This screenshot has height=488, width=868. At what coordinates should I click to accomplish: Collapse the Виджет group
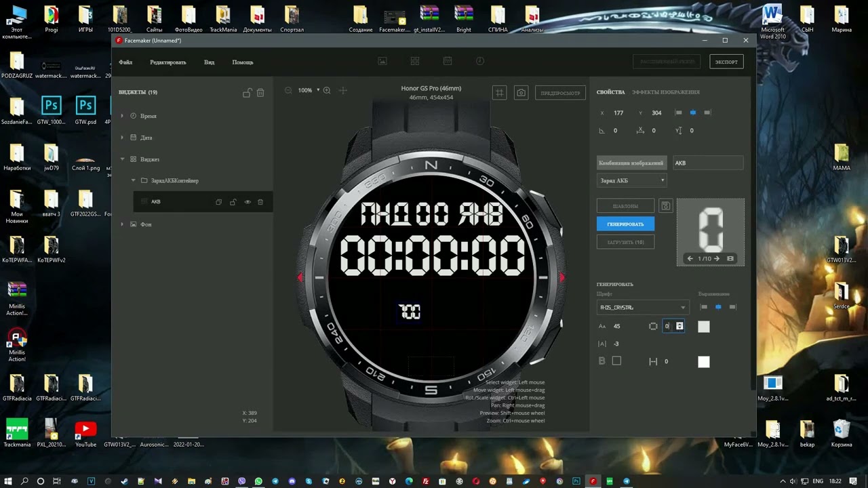[122, 159]
